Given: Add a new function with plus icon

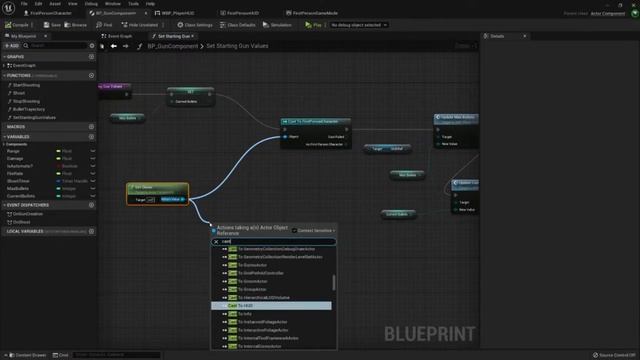Looking at the screenshot, I should point(91,76).
